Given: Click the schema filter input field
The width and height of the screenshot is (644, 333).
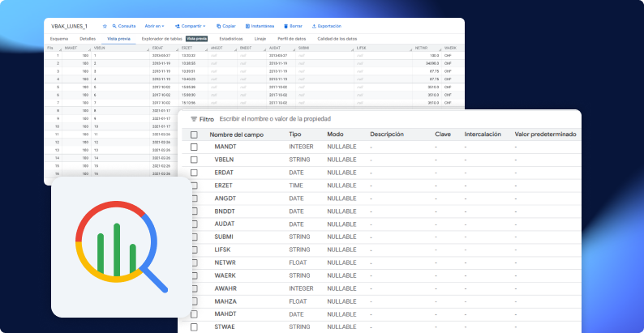Looking at the screenshot, I should click(x=275, y=119).
